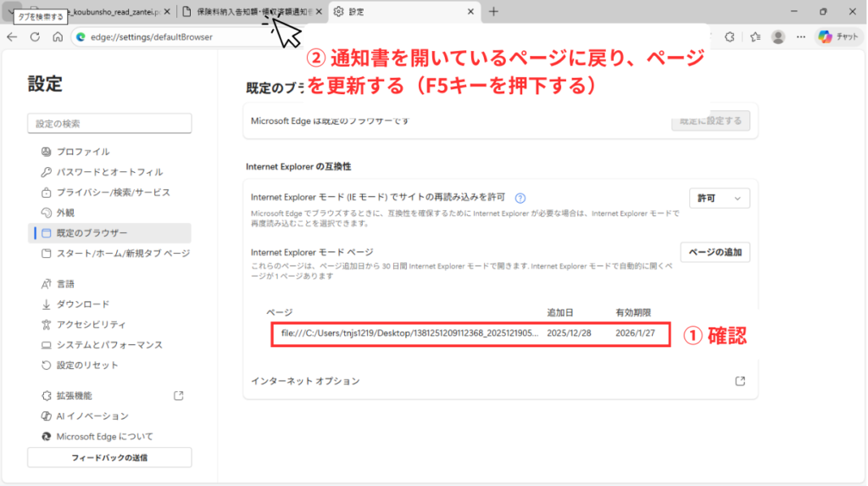Open 拡張機能 in the sidebar
Image resolution: width=868 pixels, height=486 pixels.
point(109,396)
